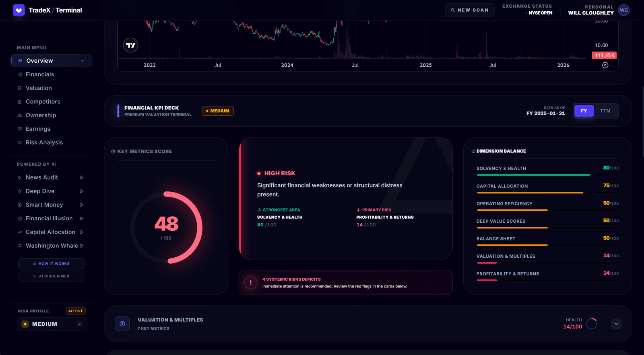Click the Financials sidebar chart icon
This screenshot has height=355, width=644.
click(x=20, y=74)
